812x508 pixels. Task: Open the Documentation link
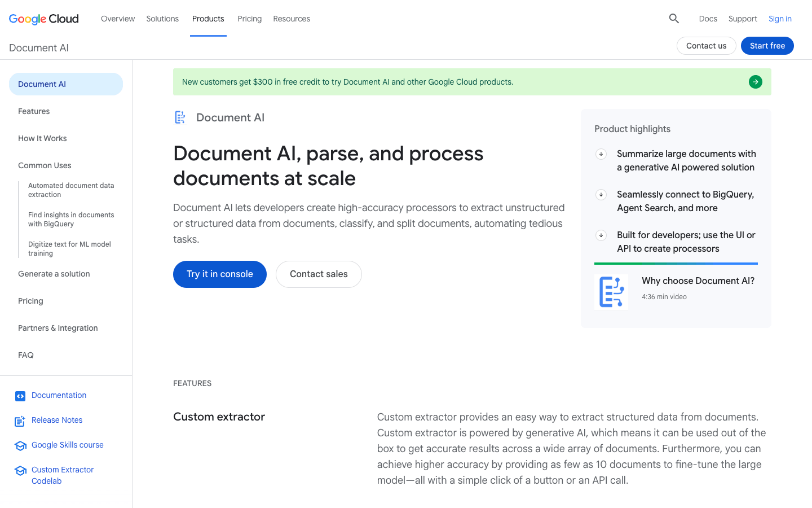click(59, 395)
